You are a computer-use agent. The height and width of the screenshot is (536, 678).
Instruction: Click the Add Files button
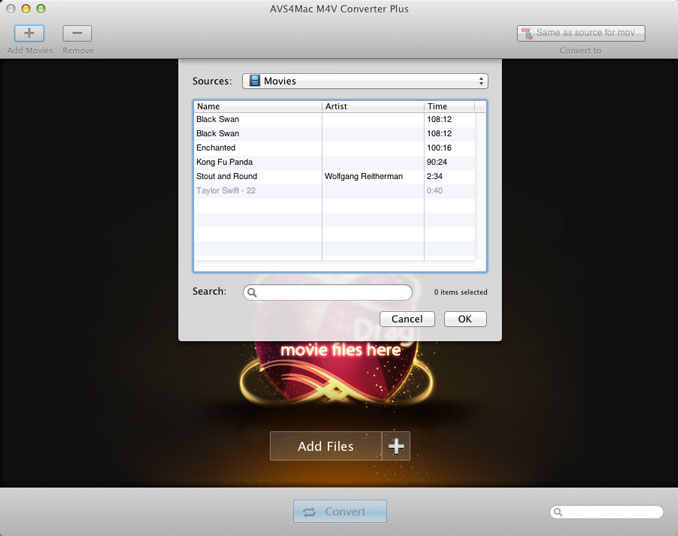[x=326, y=446]
